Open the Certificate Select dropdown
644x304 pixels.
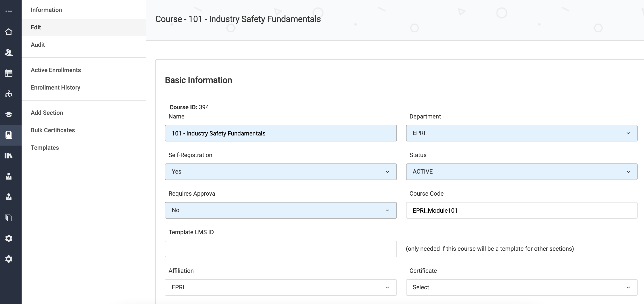pyautogui.click(x=522, y=287)
